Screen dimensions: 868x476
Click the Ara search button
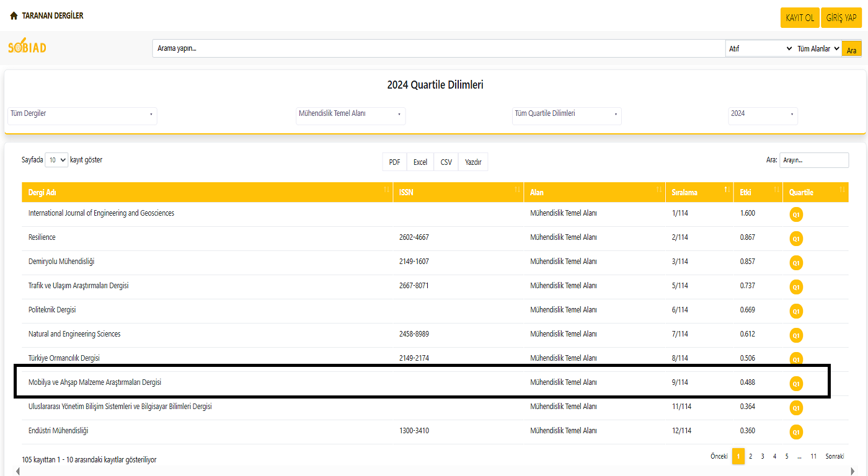point(851,50)
